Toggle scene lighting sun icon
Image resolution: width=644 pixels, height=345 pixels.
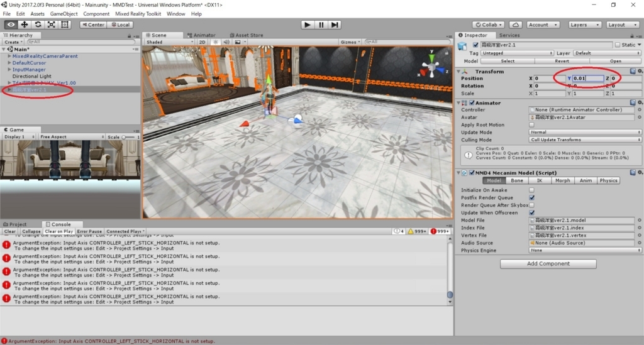click(215, 42)
